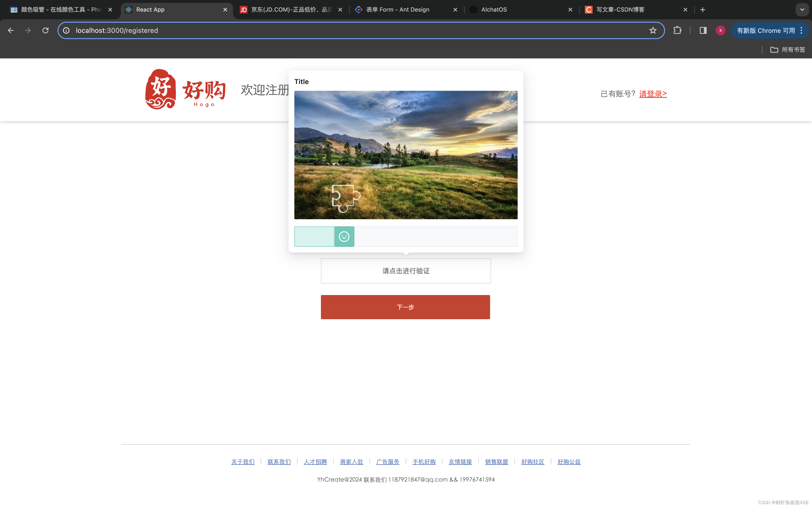Expand the tab search dropdown chevron
Screen dimensions: 812x507
tap(802, 10)
